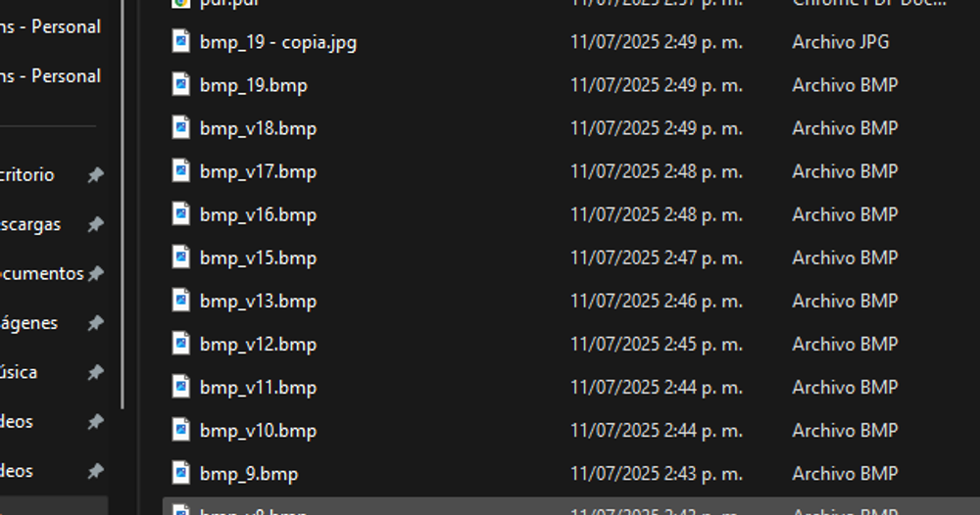Go to the Escritorio folder in the sidebar

click(x=27, y=175)
